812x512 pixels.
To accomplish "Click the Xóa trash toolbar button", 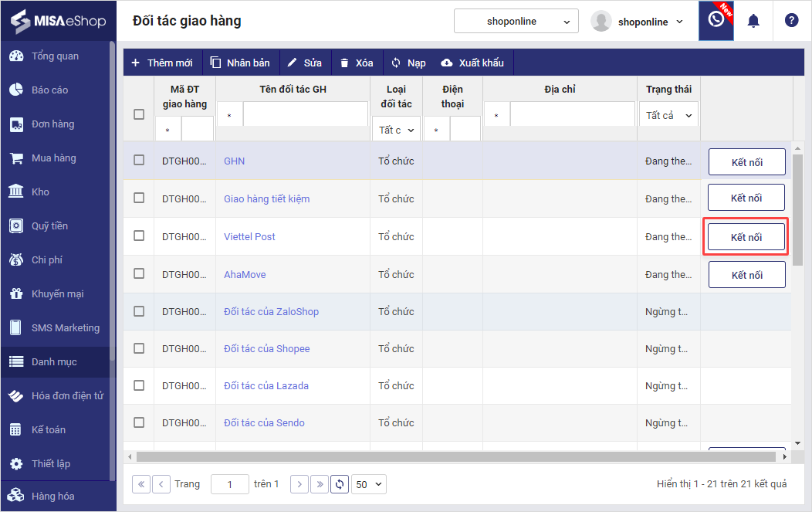I will 357,63.
